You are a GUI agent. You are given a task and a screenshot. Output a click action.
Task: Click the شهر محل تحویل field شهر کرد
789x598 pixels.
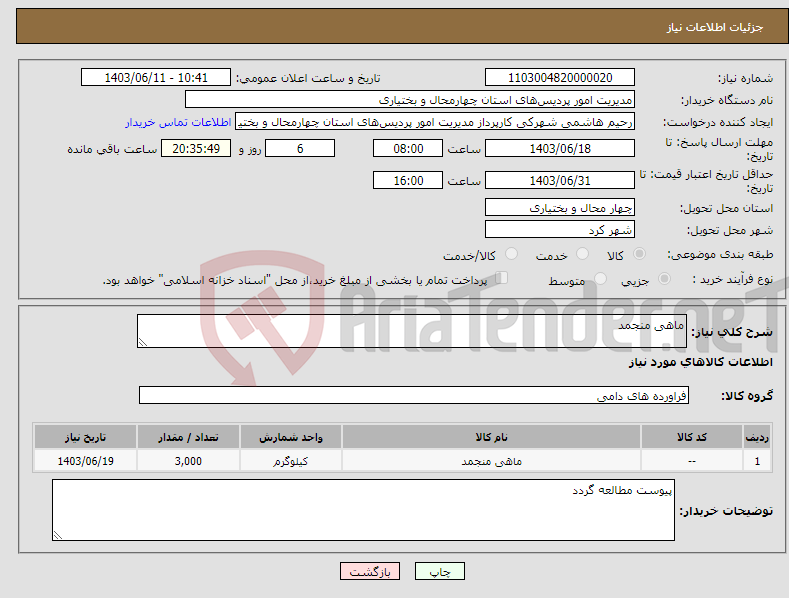click(x=560, y=230)
